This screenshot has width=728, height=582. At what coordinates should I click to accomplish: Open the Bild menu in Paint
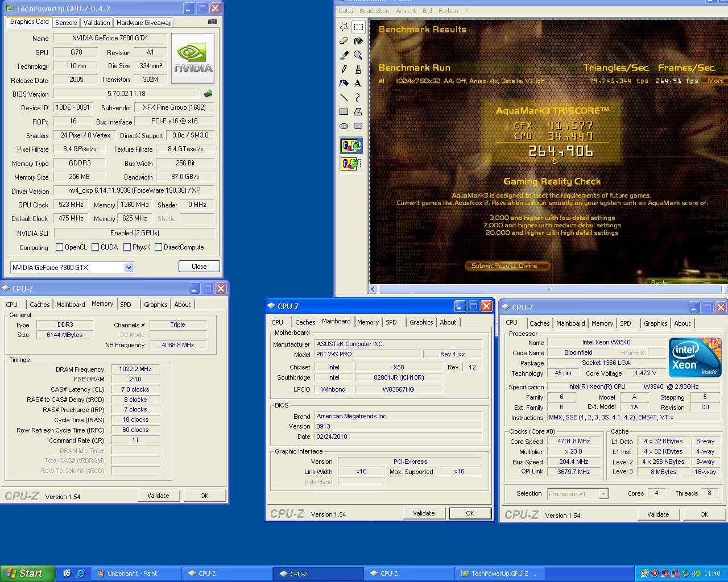point(427,11)
